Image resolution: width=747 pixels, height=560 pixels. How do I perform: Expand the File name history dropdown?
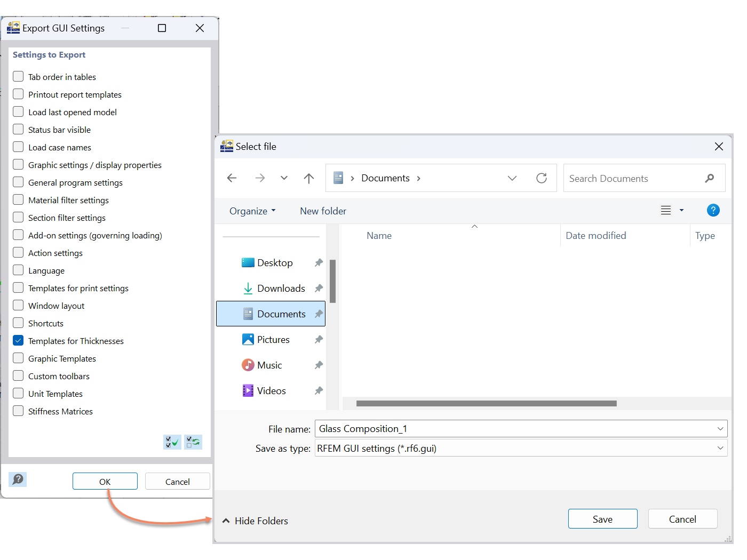click(x=721, y=428)
